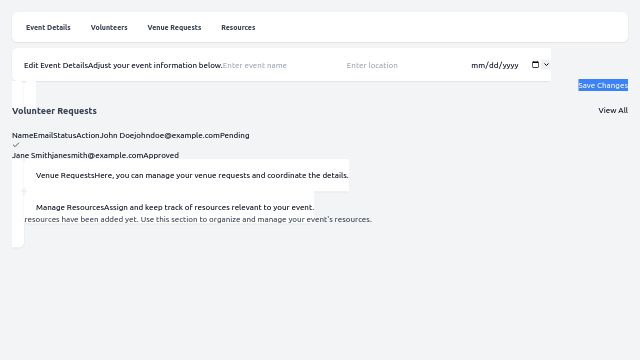Expand the chevron beside the date field
This screenshot has height=360, width=640.
(x=546, y=64)
